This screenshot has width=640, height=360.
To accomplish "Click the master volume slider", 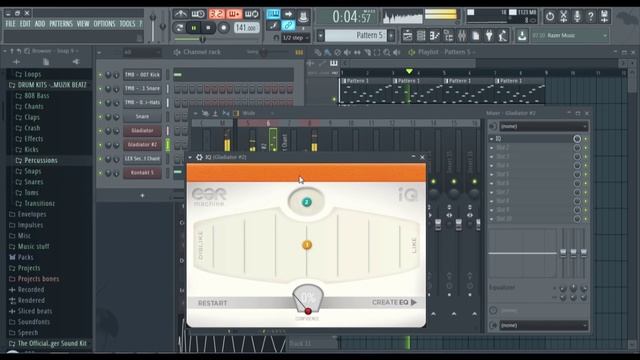I will (x=153, y=26).
